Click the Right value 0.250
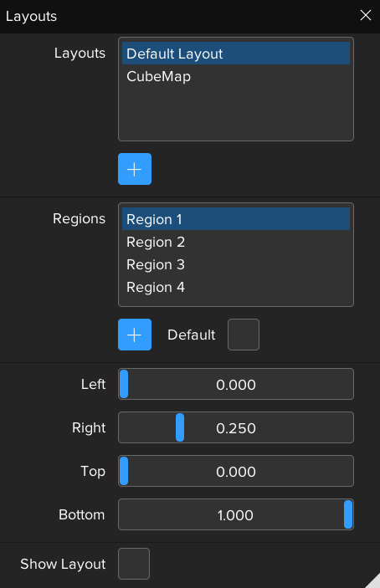The image size is (380, 588). point(236,428)
